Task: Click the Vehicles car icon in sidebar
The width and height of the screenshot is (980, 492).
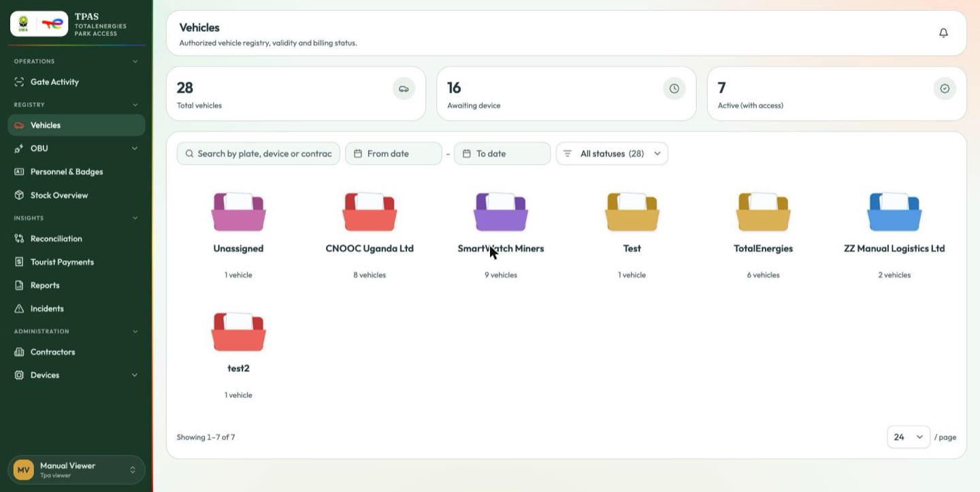Action: coord(19,126)
